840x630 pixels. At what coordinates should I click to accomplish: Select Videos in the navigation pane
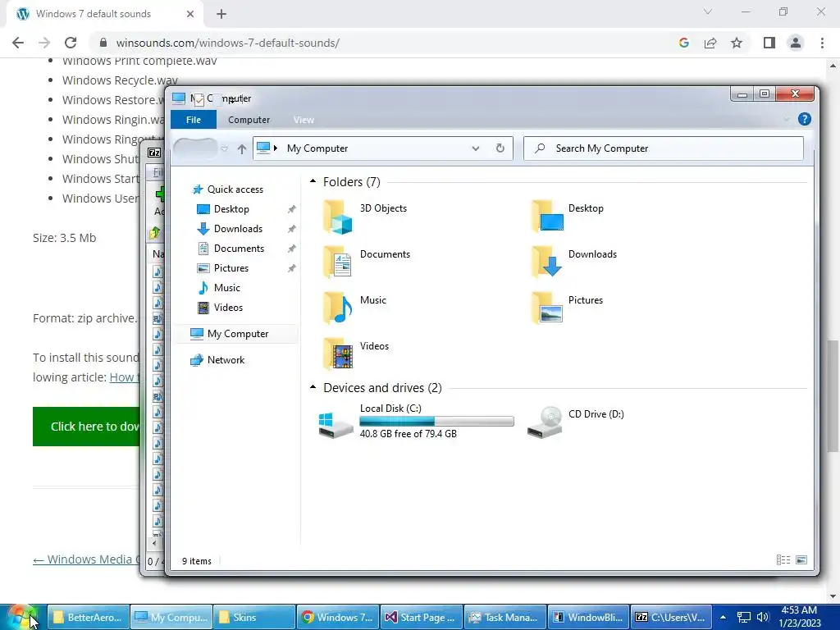228,308
